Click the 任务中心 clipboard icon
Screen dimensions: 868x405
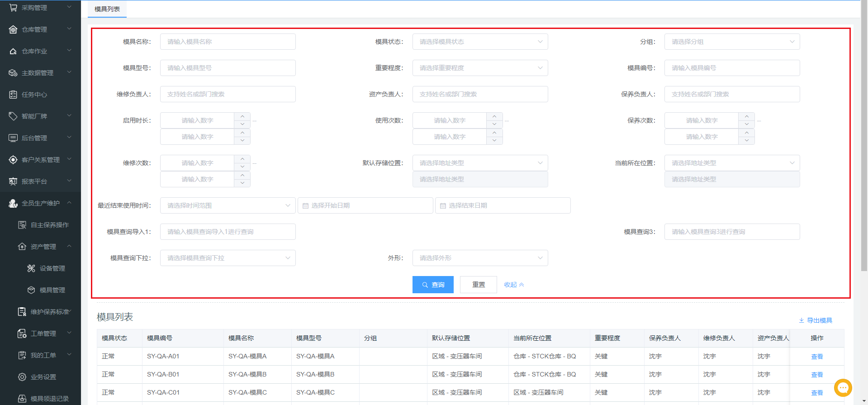click(13, 95)
